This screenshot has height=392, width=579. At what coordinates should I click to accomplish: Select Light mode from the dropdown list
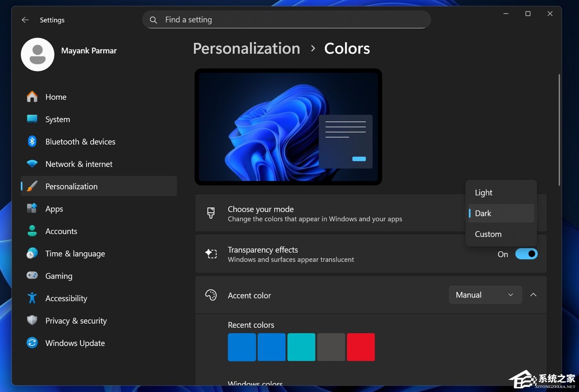484,193
